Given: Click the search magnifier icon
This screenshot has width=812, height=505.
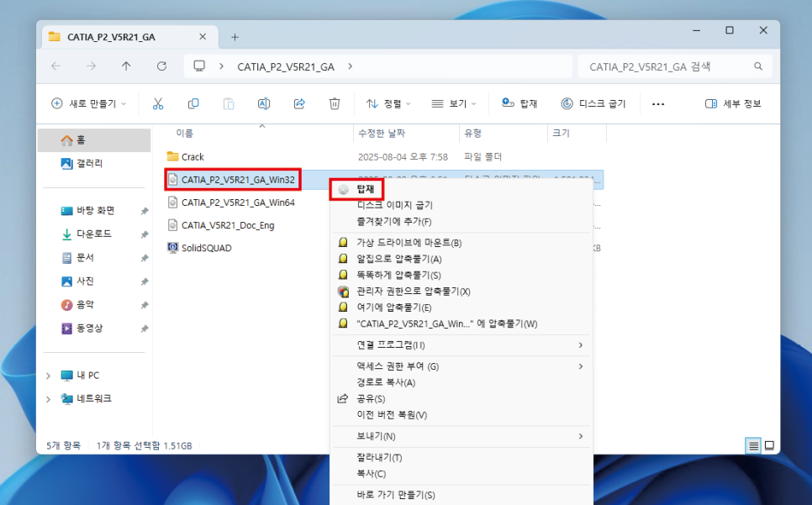Looking at the screenshot, I should coord(758,66).
